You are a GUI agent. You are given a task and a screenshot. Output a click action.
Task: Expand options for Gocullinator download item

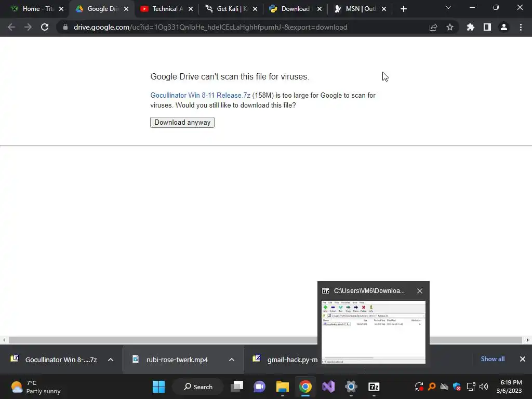click(111, 360)
